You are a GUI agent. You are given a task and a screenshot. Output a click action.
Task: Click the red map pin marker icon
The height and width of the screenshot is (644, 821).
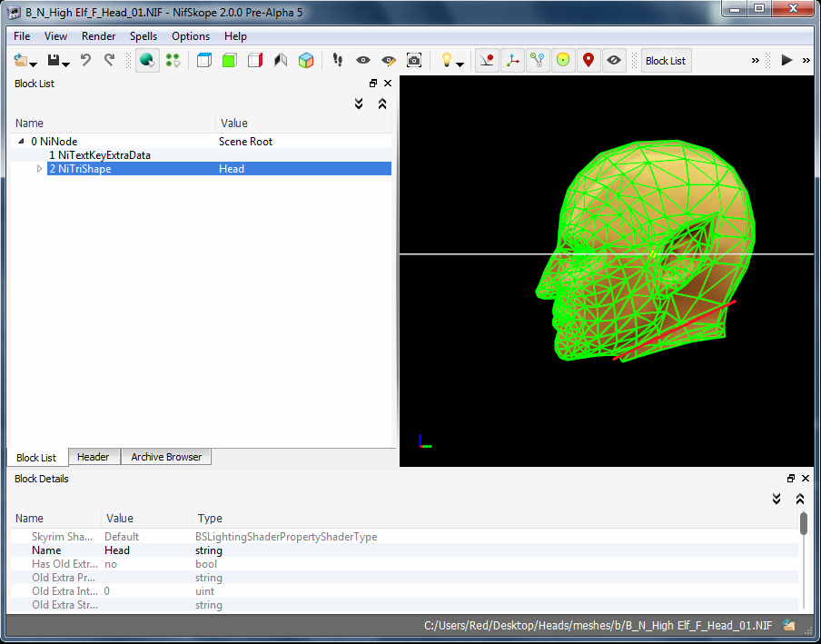point(589,61)
